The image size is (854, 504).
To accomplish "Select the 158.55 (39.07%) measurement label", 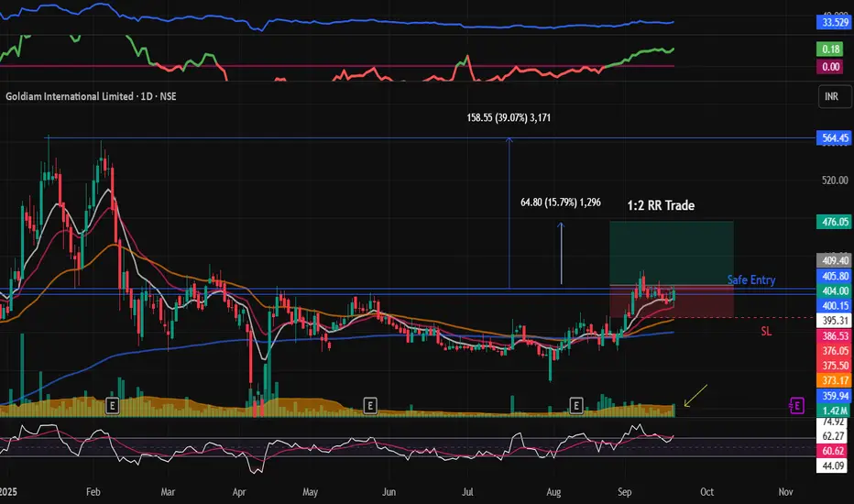I will coord(509,117).
